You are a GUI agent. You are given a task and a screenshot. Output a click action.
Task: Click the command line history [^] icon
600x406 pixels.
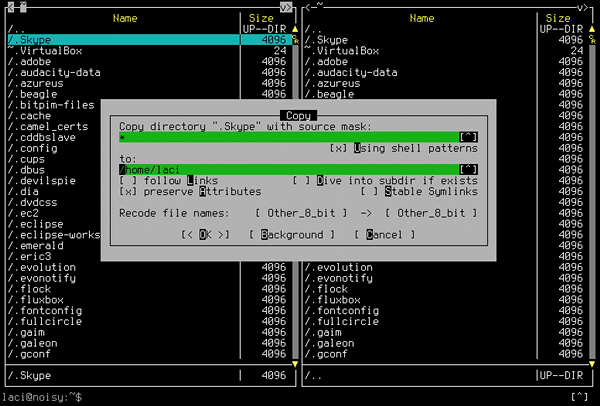(x=579, y=397)
